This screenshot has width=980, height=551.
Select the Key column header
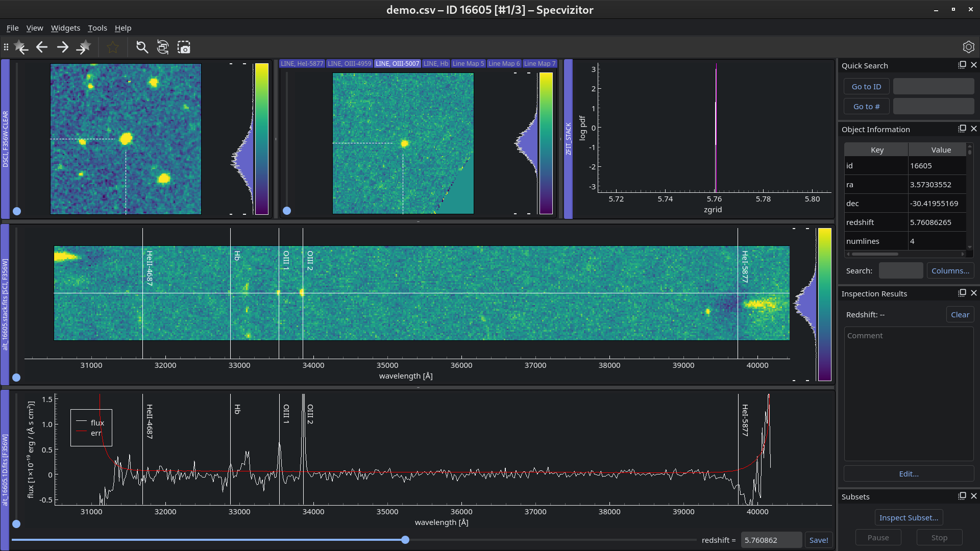click(877, 150)
